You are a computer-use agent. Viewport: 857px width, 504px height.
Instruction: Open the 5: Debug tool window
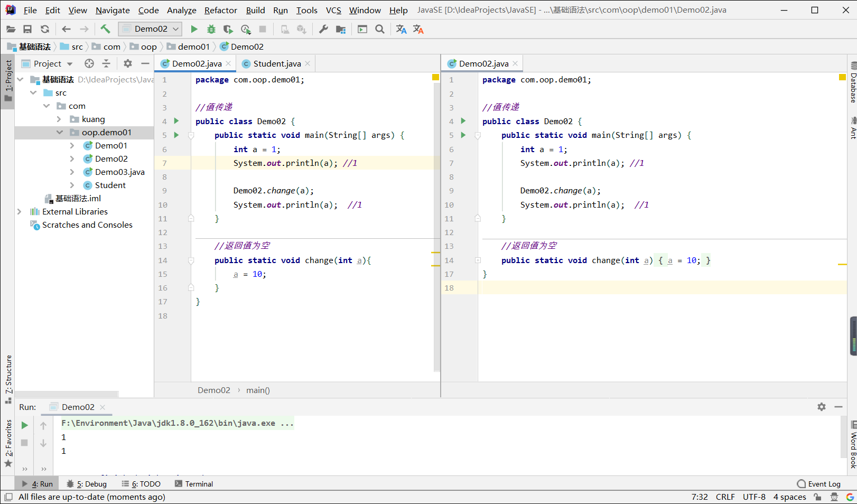tap(87, 484)
